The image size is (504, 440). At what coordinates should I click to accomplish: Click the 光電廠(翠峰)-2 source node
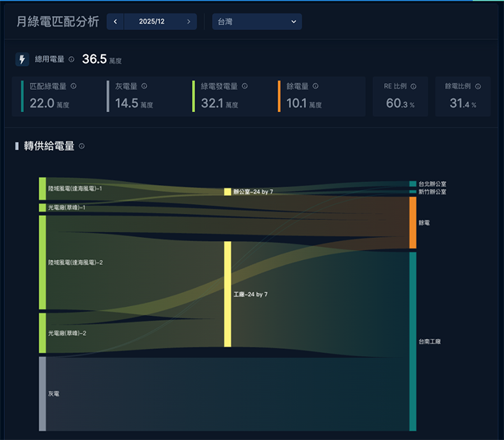43,333
